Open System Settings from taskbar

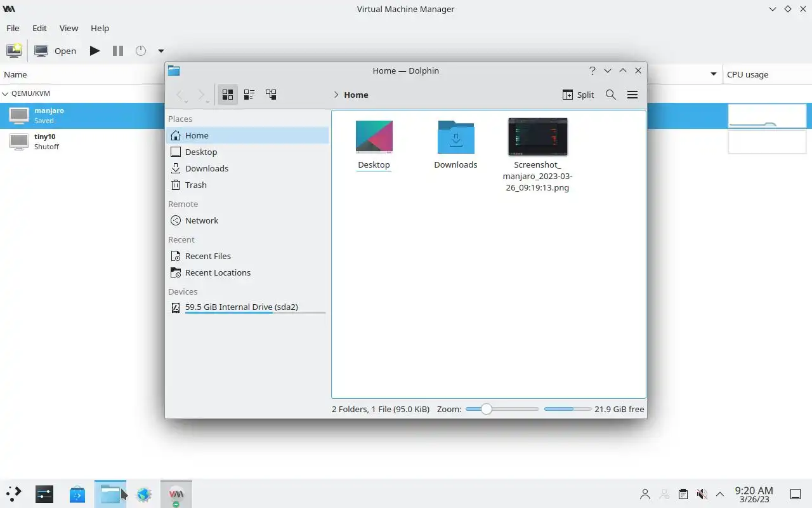point(44,493)
